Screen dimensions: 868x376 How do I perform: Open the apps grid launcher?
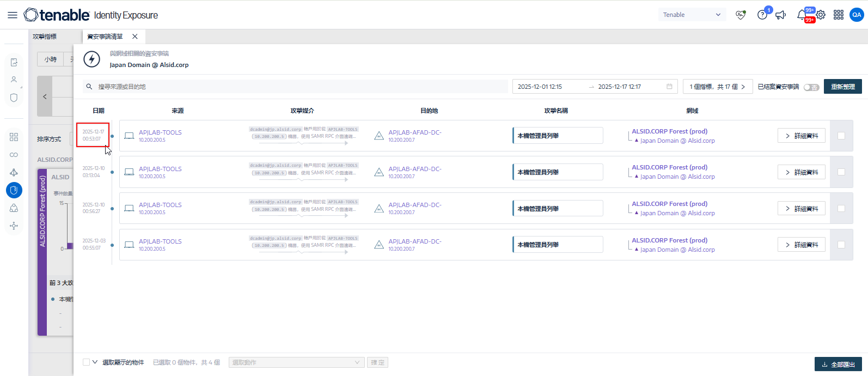coord(839,15)
